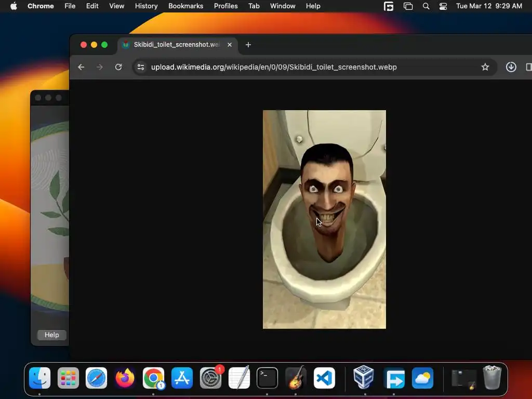Viewport: 532px width, 399px height.
Task: Open the Chrome application menu
Action: (x=41, y=6)
